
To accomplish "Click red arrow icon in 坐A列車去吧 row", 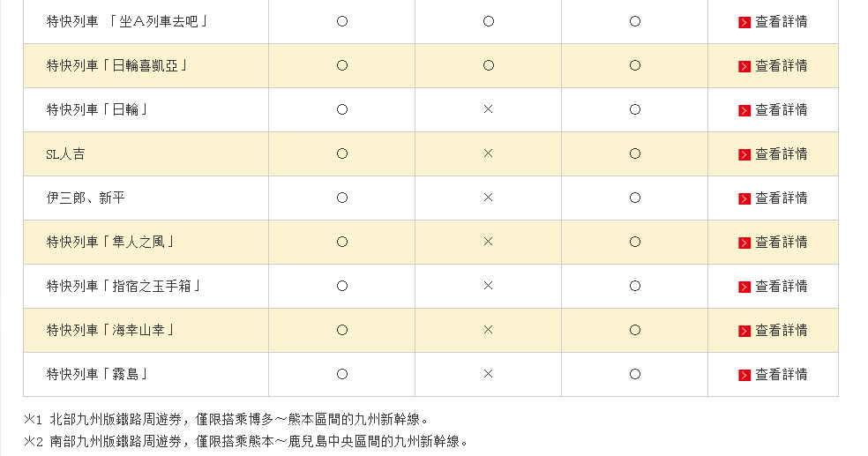I will [x=745, y=22].
